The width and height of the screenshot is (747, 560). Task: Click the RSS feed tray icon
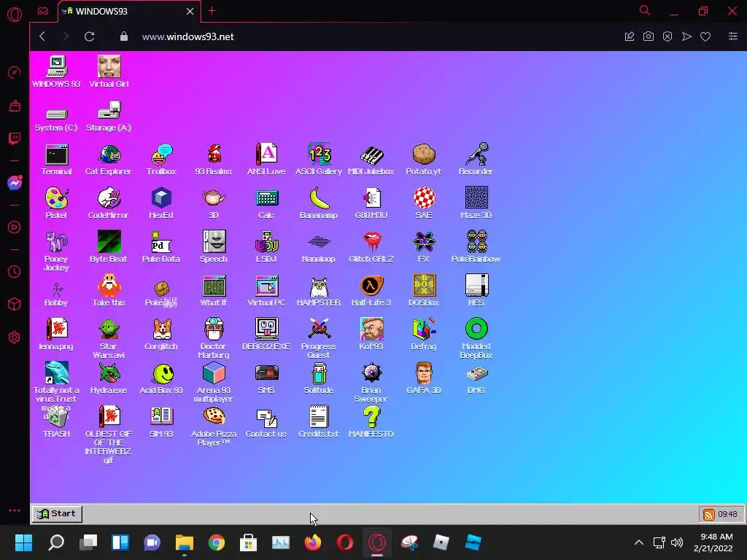[708, 514]
